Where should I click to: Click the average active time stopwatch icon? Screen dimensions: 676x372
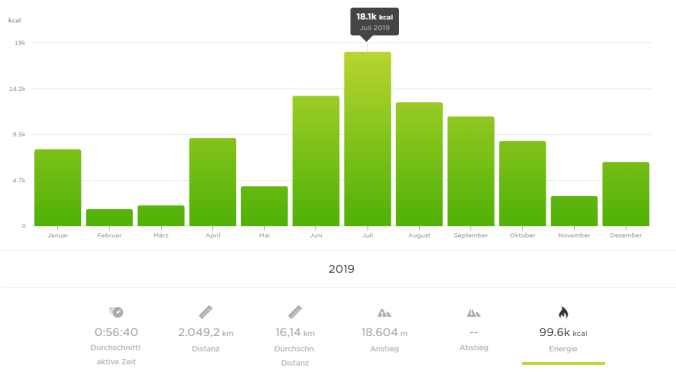116,312
